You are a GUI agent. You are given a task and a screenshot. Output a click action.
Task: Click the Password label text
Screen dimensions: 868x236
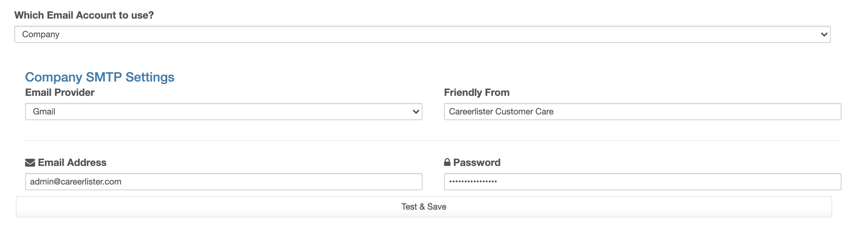(477, 163)
